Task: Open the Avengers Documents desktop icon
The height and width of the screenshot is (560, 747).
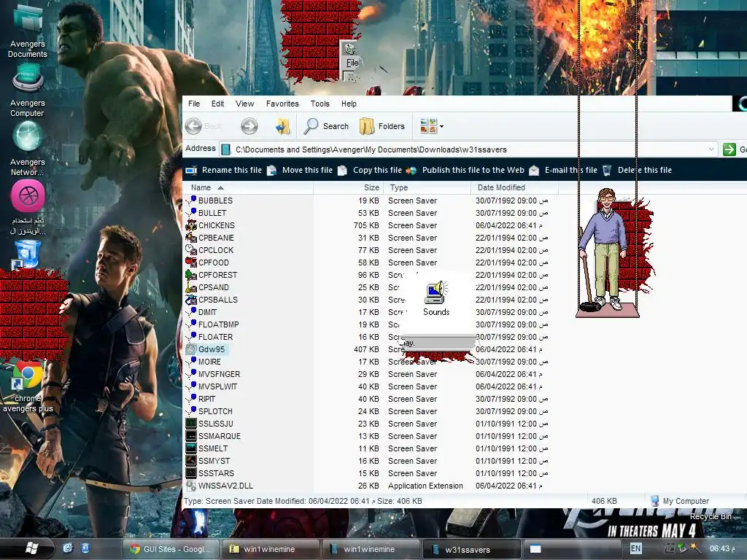Action: (28, 31)
